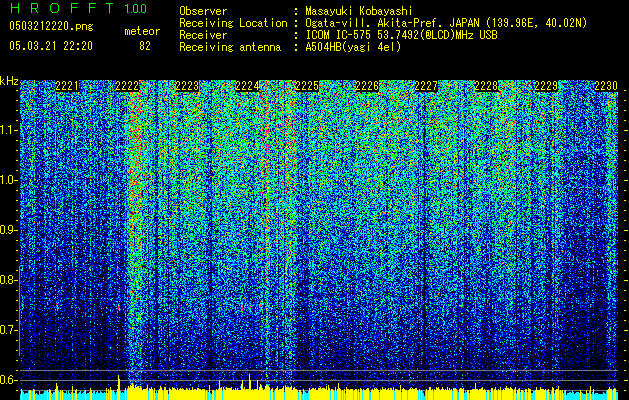The height and width of the screenshot is (400, 629).
Task: Click the 2228 time marker
Action: coord(486,86)
